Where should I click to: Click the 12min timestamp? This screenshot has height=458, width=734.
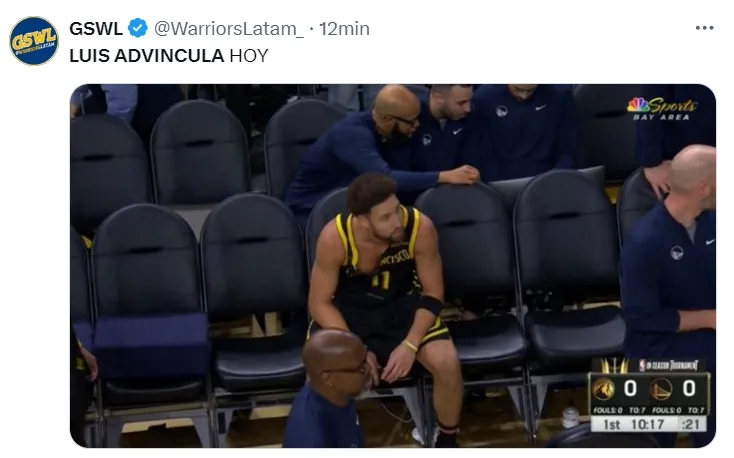point(344,29)
